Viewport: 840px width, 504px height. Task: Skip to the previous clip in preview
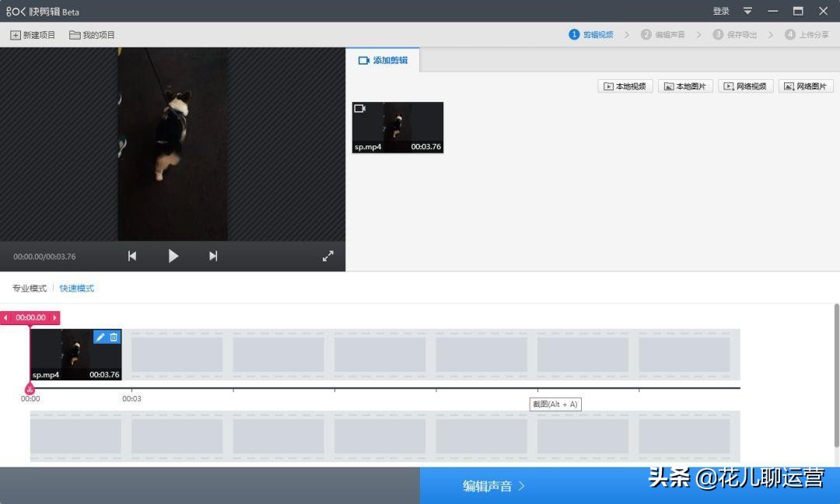coord(132,255)
